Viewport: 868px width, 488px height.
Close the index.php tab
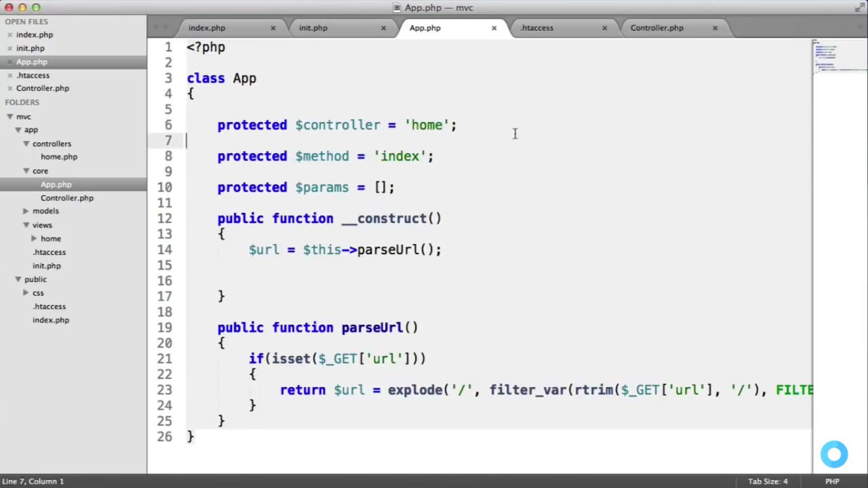click(x=273, y=28)
